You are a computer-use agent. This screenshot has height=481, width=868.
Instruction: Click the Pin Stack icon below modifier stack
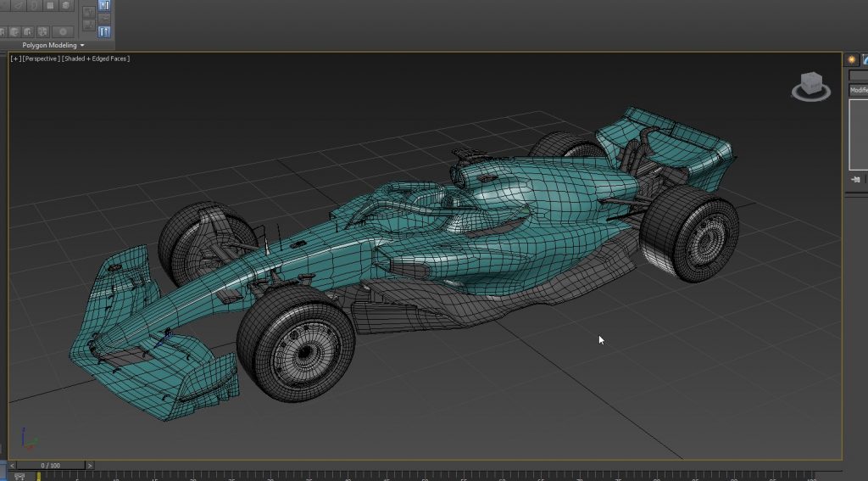[x=856, y=179]
